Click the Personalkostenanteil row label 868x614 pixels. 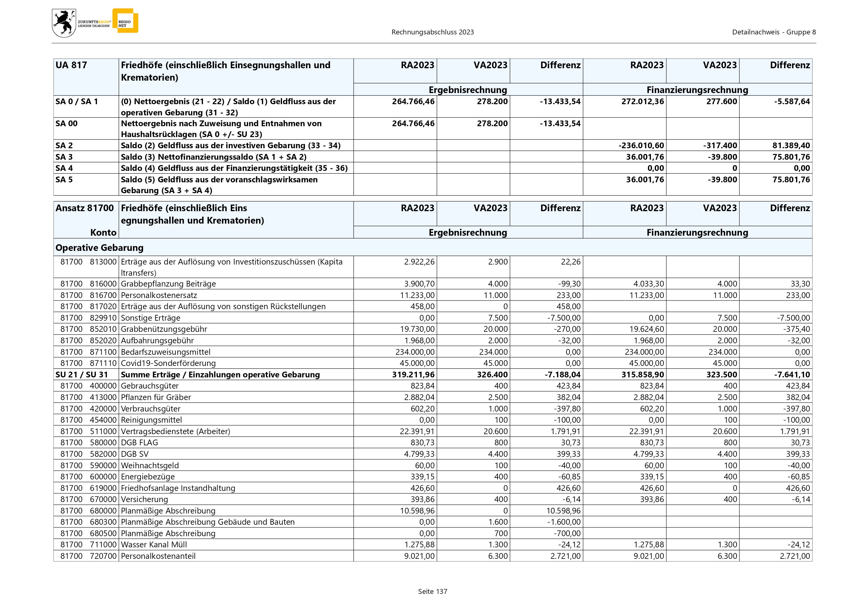click(x=158, y=556)
